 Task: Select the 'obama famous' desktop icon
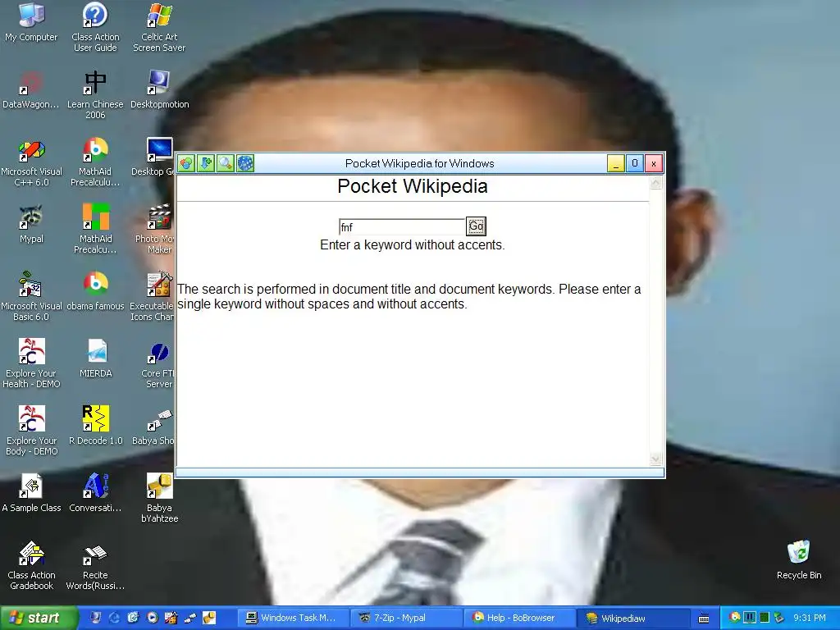[x=95, y=291]
